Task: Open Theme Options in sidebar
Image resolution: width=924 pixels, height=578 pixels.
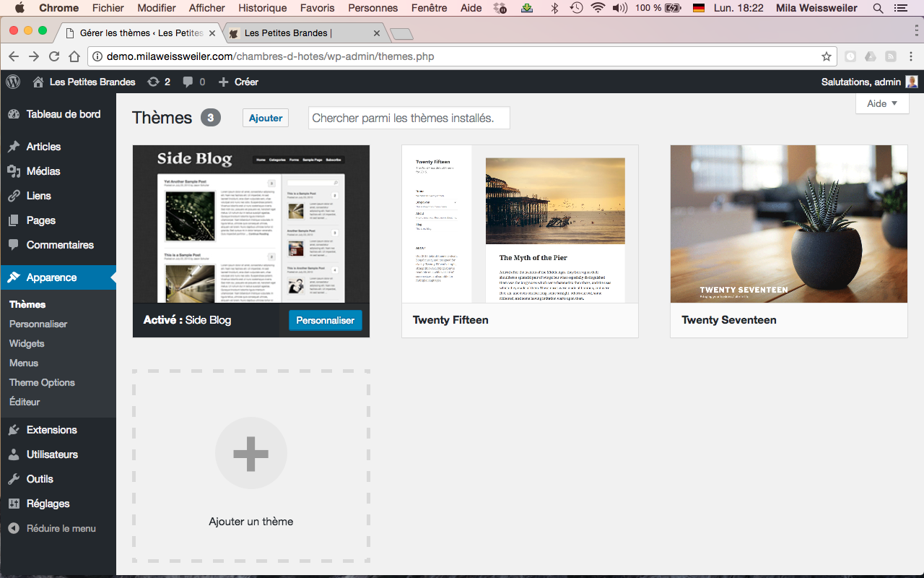Action: point(42,382)
